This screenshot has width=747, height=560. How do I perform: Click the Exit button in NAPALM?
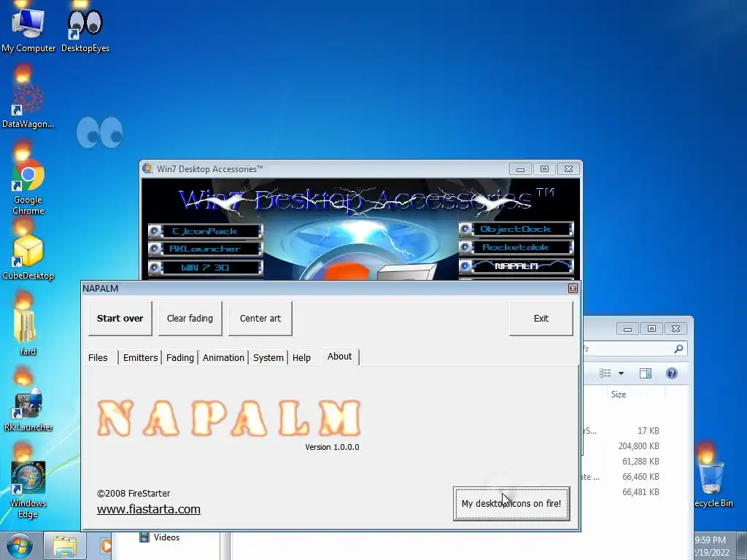click(541, 319)
